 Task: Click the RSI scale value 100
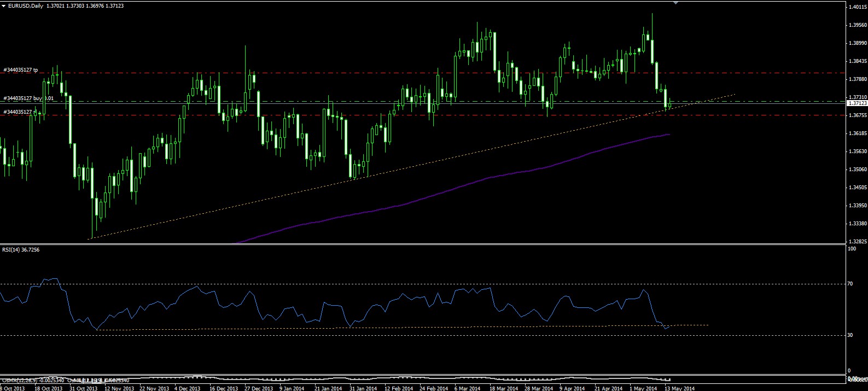pyautogui.click(x=851, y=249)
